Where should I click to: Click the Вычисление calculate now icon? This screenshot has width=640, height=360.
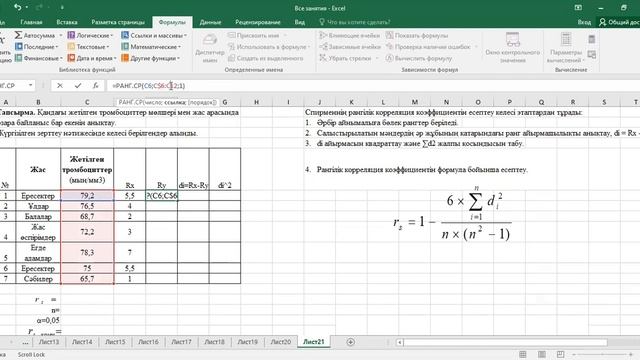[591, 39]
